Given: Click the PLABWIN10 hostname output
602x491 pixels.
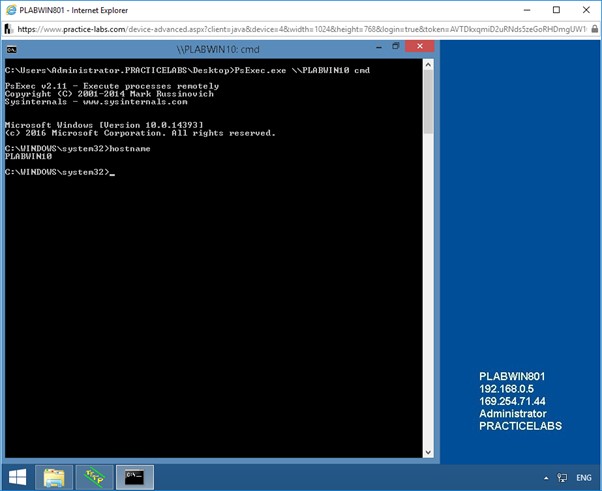Looking at the screenshot, I should tap(28, 156).
